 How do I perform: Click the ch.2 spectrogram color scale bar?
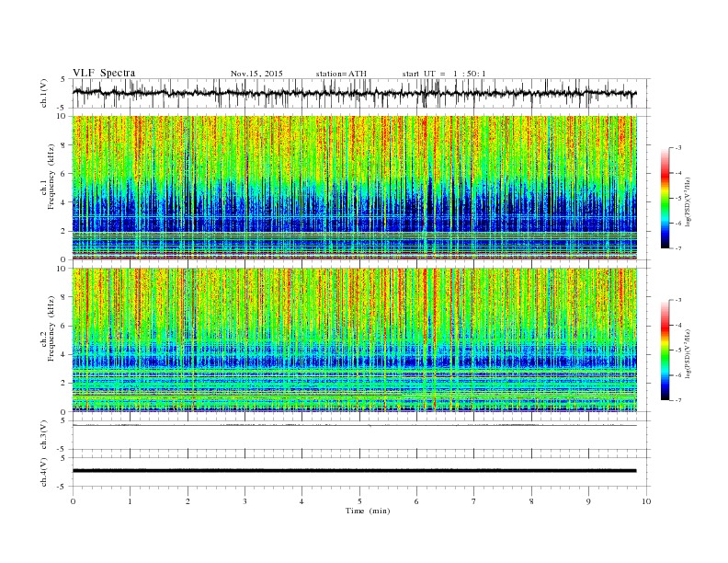click(x=665, y=350)
